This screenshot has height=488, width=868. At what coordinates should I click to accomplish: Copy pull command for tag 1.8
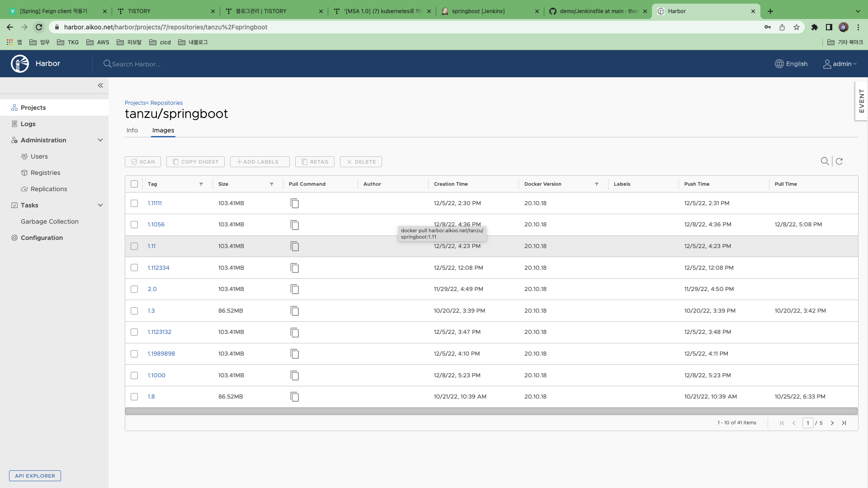pos(295,397)
